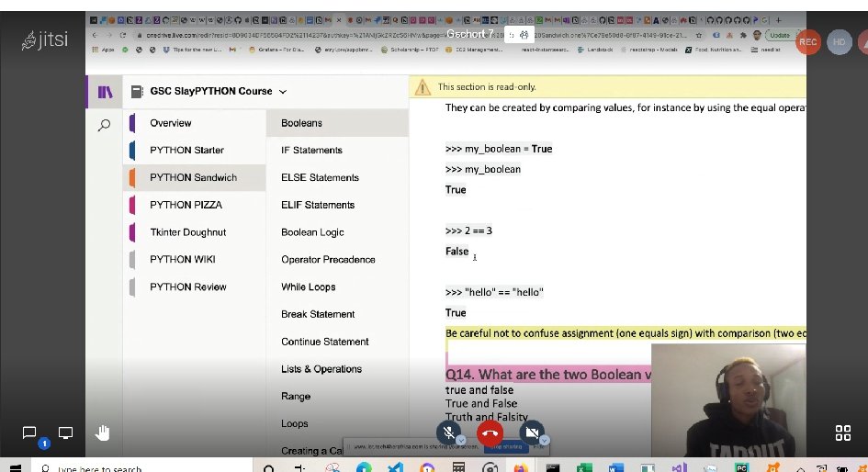This screenshot has height=472, width=868.
Task: Open the Break Statement page
Action: 337,314
